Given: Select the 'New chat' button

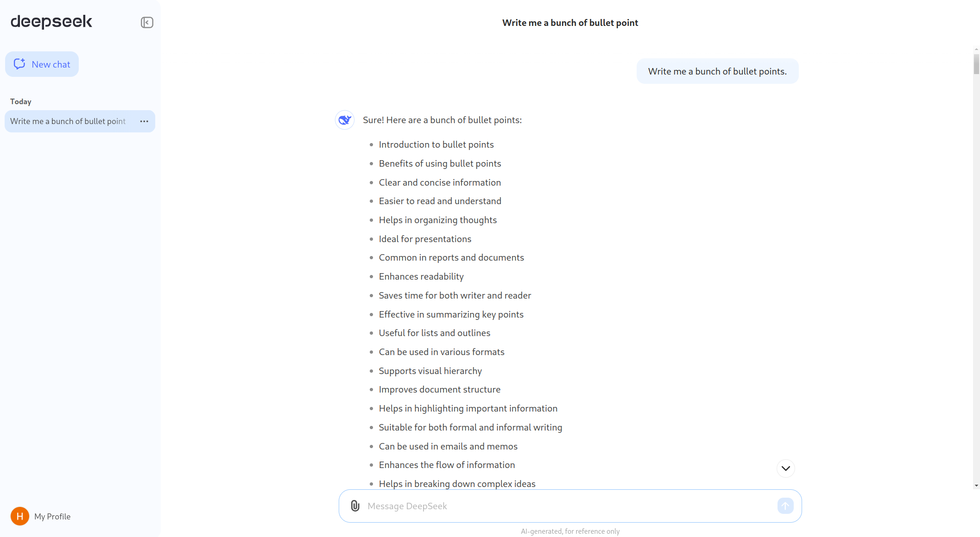Looking at the screenshot, I should (42, 63).
